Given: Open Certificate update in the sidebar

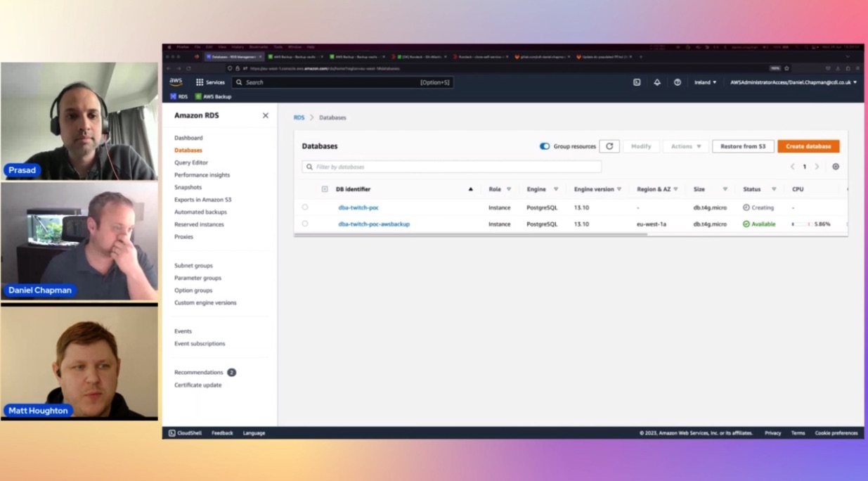Looking at the screenshot, I should coord(197,385).
